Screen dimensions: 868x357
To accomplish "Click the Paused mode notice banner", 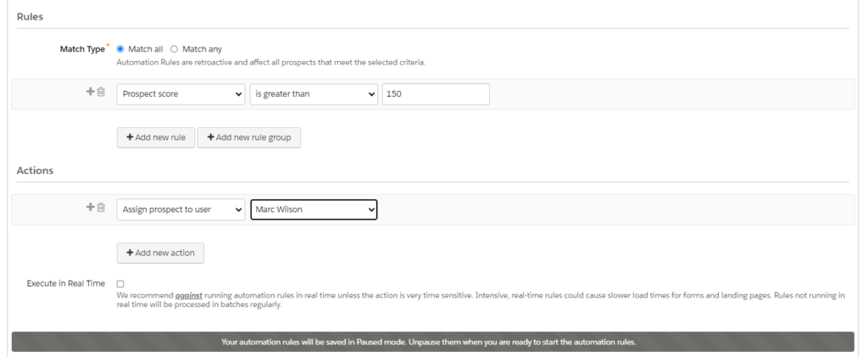I will (x=432, y=342).
